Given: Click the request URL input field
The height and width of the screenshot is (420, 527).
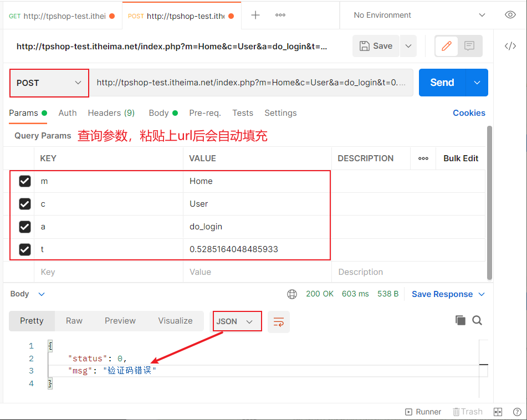Looking at the screenshot, I should (x=251, y=83).
